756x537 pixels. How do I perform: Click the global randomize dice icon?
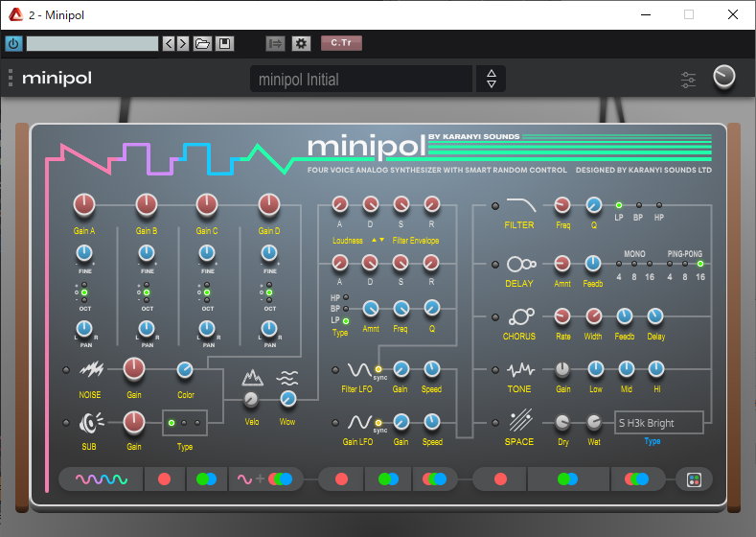[694, 479]
